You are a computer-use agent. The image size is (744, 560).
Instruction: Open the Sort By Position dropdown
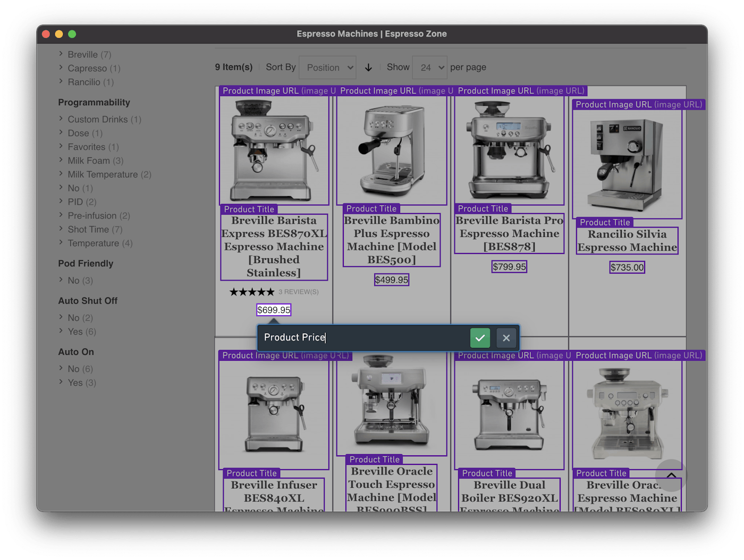327,67
